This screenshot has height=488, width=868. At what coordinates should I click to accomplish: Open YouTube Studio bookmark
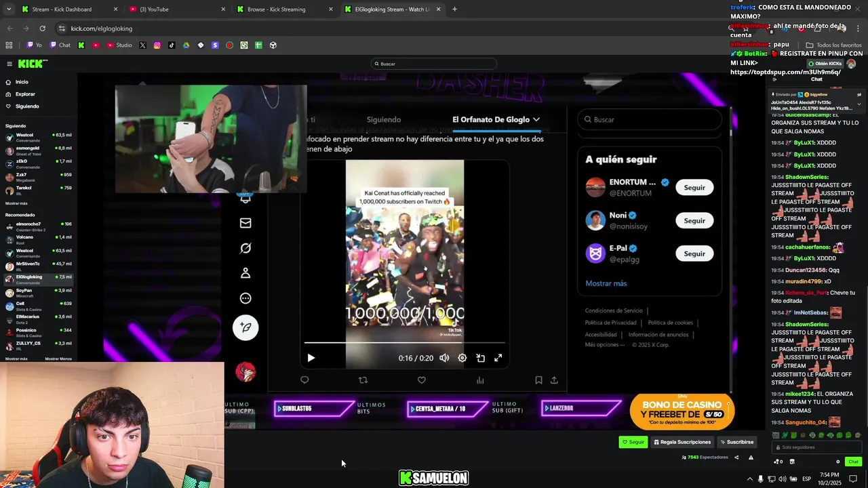[119, 45]
